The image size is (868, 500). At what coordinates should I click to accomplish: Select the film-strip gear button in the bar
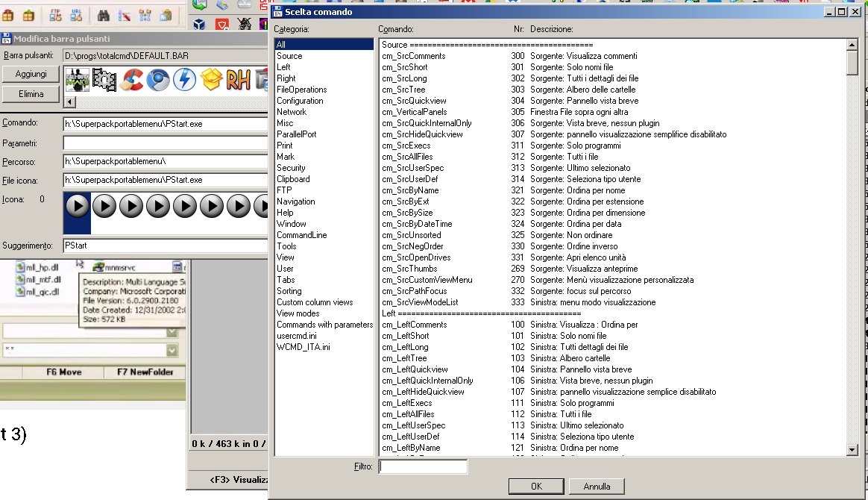pyautogui.click(x=104, y=80)
